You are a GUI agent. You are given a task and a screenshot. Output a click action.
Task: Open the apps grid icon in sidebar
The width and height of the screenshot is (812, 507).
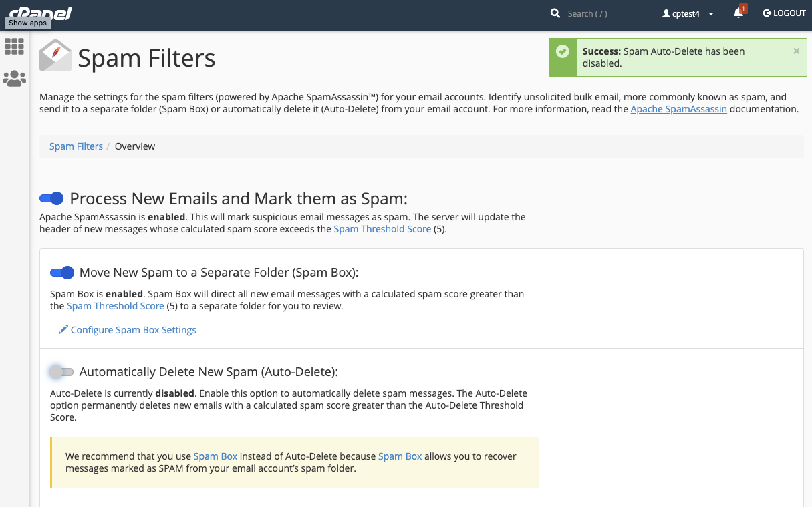(14, 46)
